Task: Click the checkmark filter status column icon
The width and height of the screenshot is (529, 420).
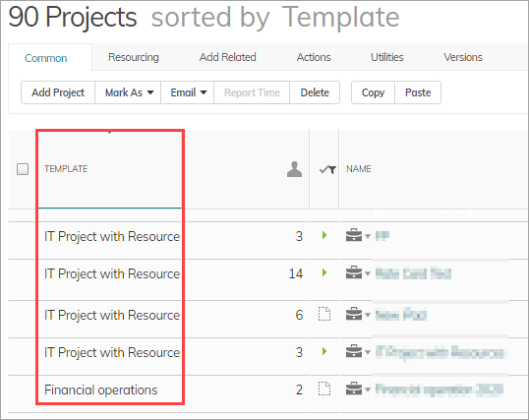Action: (x=327, y=169)
